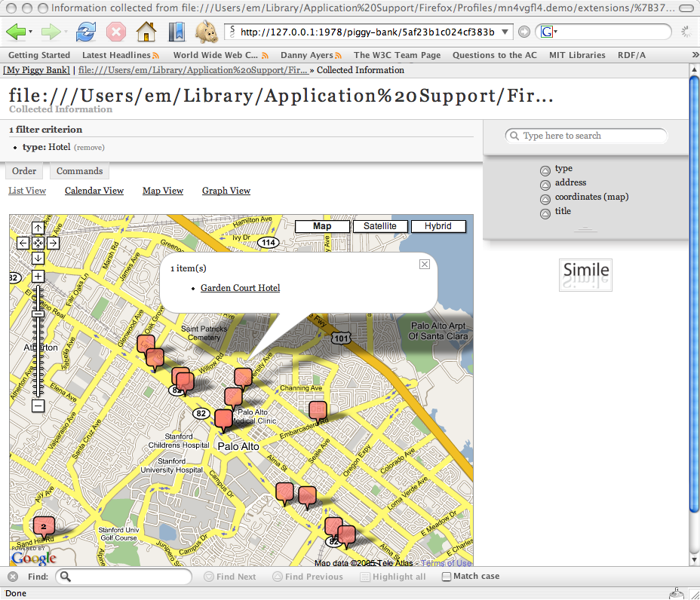Switch to Calendar View
Screen dimensions: 700x600
pyautogui.click(x=94, y=191)
